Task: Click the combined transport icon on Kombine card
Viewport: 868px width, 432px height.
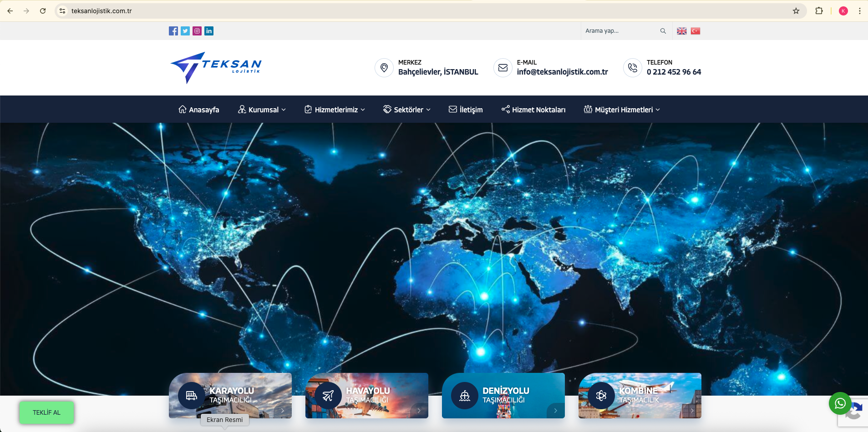Action: 601,396
